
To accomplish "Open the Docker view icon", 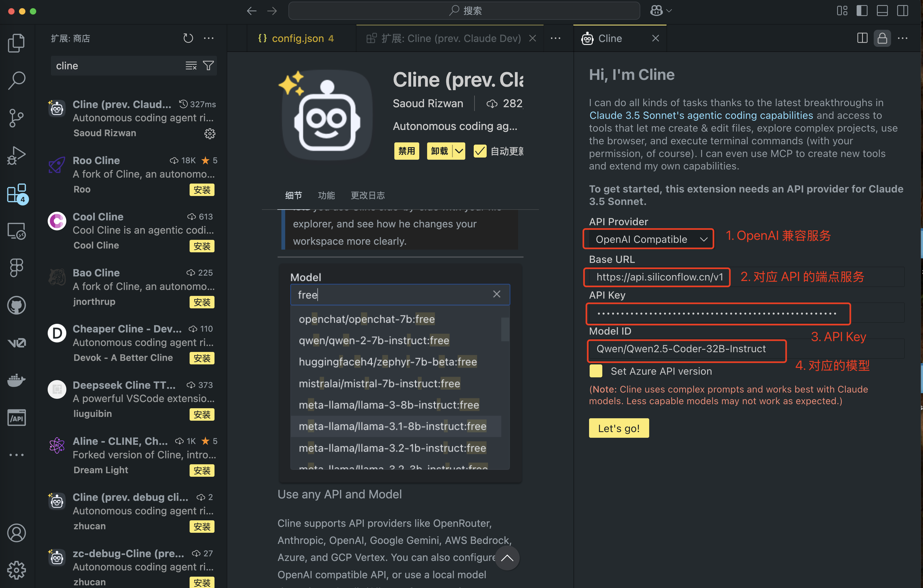I will pos(17,380).
